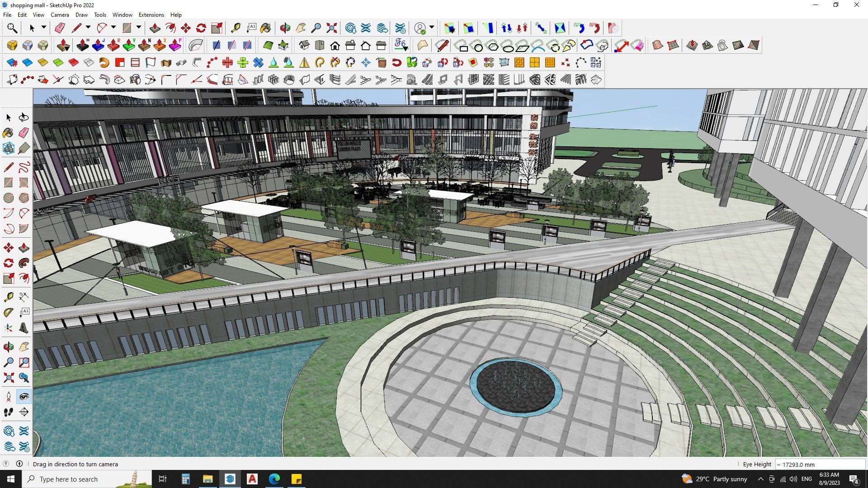Expand the Line tool dropdown arrow
The image size is (868, 488).
point(88,28)
